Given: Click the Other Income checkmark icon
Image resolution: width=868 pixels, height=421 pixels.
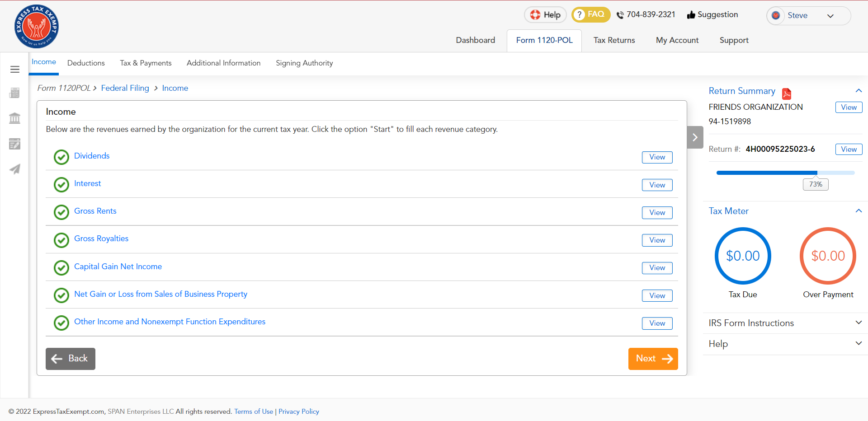Looking at the screenshot, I should [x=61, y=323].
